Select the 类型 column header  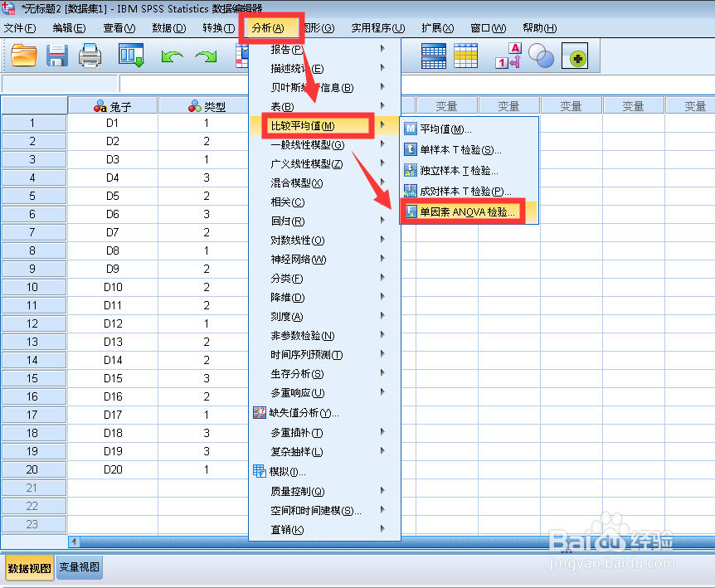coord(203,106)
